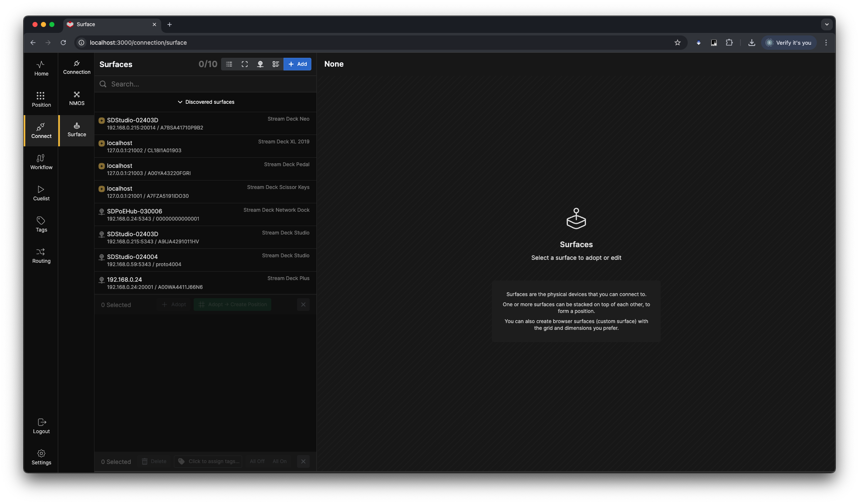Toggle the detailed list layout icon
The height and width of the screenshot is (504, 859).
(276, 64)
